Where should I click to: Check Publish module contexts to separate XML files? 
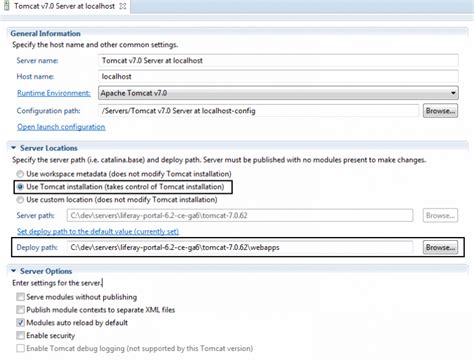pyautogui.click(x=20, y=310)
